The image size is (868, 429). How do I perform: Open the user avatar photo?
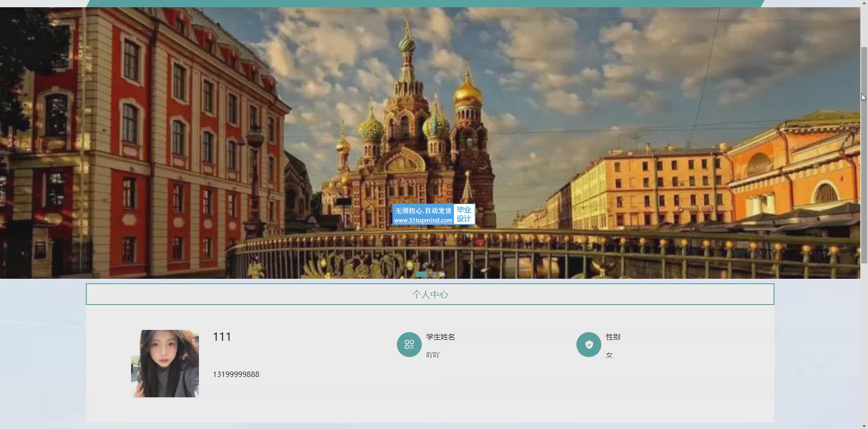[x=165, y=363]
